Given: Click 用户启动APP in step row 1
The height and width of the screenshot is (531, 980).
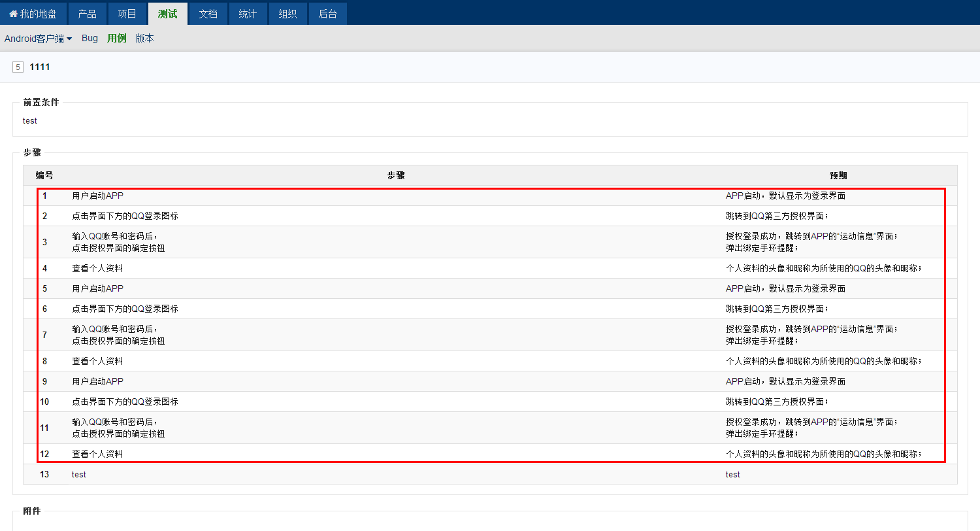Looking at the screenshot, I should point(97,196).
